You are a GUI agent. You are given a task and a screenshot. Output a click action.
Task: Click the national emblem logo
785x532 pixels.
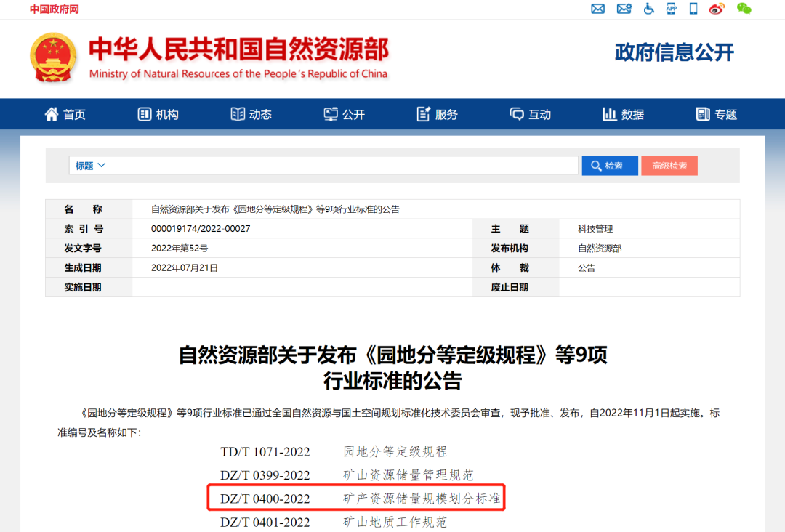(x=53, y=57)
